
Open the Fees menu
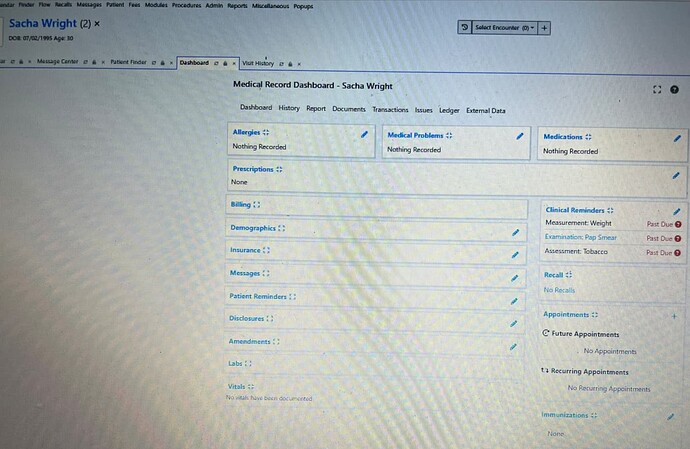[134, 5]
